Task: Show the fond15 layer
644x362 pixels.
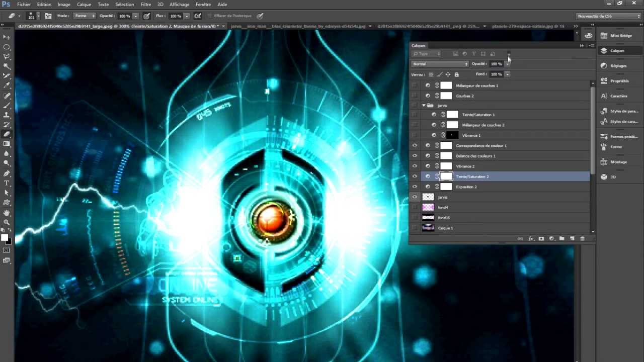Action: pyautogui.click(x=415, y=218)
